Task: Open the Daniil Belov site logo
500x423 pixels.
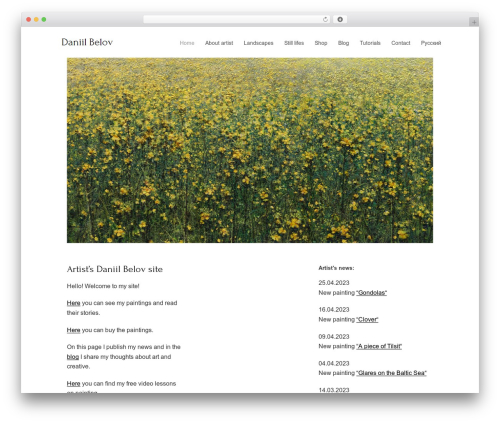Action: [87, 42]
